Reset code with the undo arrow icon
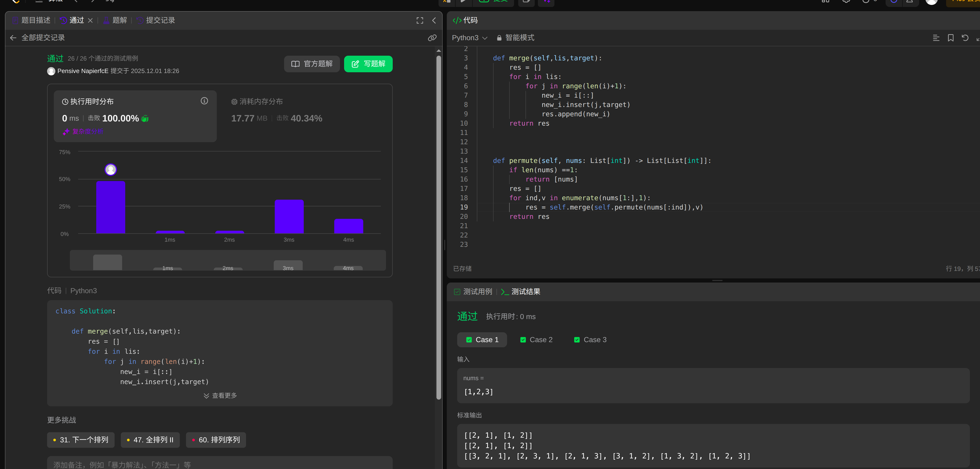This screenshot has width=980, height=469. click(x=965, y=38)
